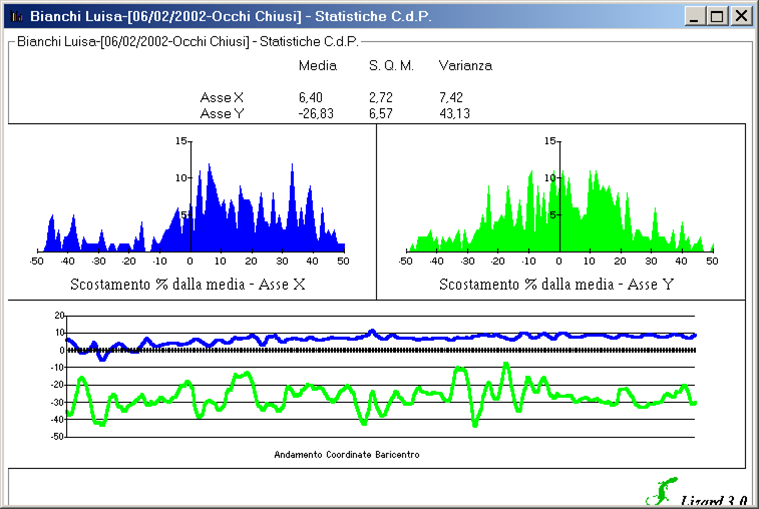Click the blue line in the Baricentro chart
This screenshot has width=759, height=509.
(400, 338)
